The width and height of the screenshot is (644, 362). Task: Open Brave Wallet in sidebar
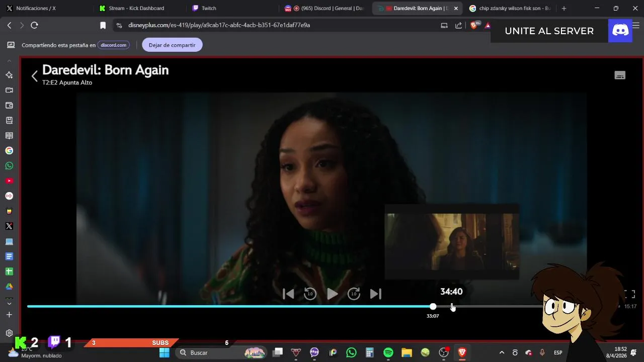click(x=9, y=105)
